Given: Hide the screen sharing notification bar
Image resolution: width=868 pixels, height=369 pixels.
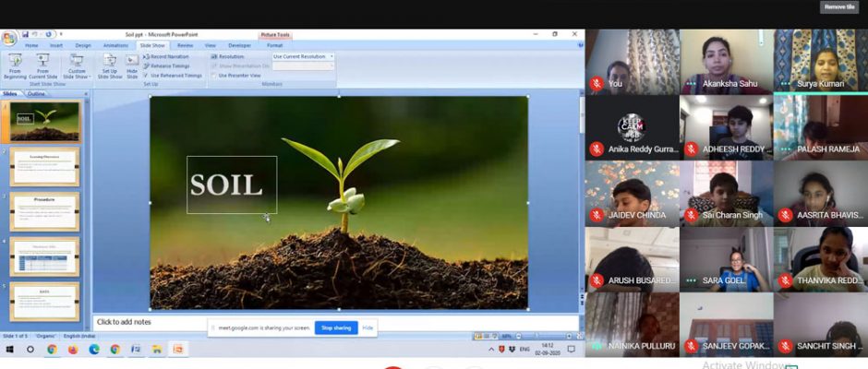Looking at the screenshot, I should (x=368, y=327).
